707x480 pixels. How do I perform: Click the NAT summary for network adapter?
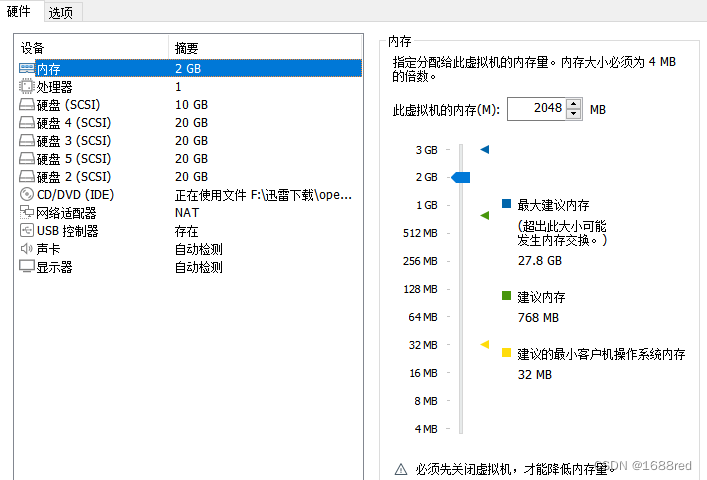tap(187, 212)
